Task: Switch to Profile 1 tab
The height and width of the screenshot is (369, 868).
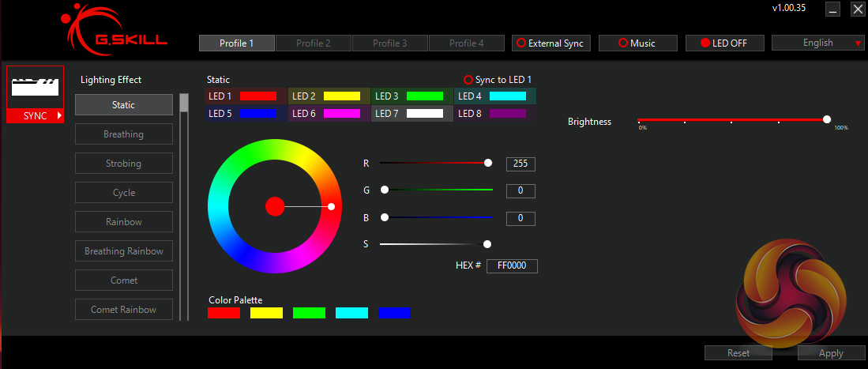Action: click(x=236, y=43)
